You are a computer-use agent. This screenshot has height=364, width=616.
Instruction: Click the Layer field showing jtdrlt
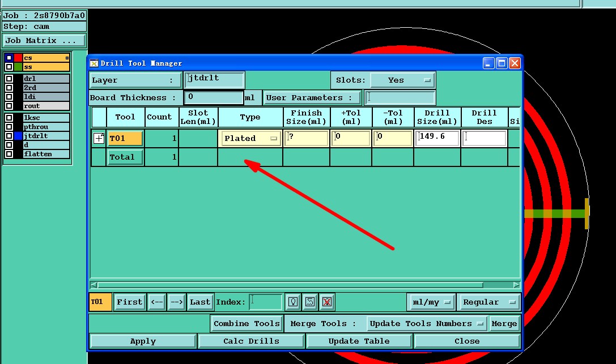click(215, 80)
